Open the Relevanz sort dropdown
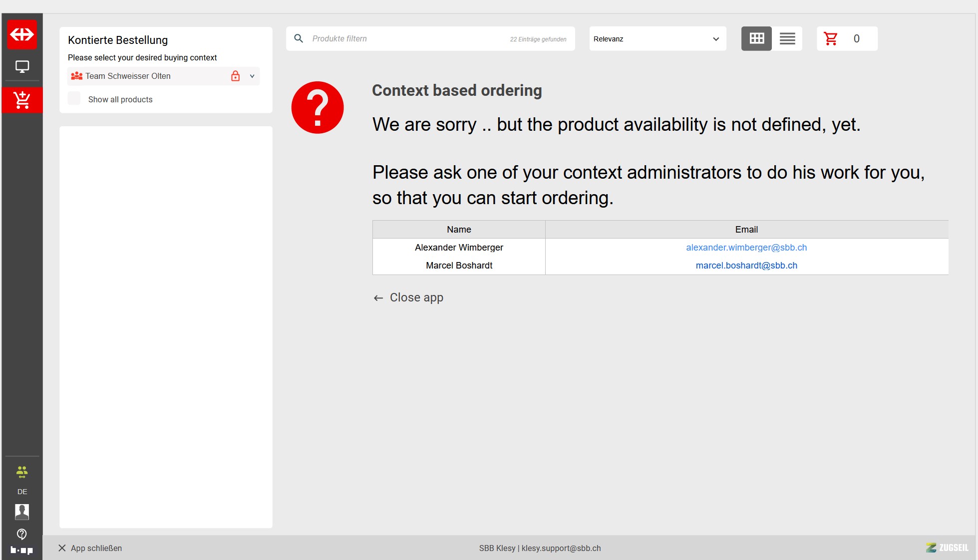 (657, 39)
